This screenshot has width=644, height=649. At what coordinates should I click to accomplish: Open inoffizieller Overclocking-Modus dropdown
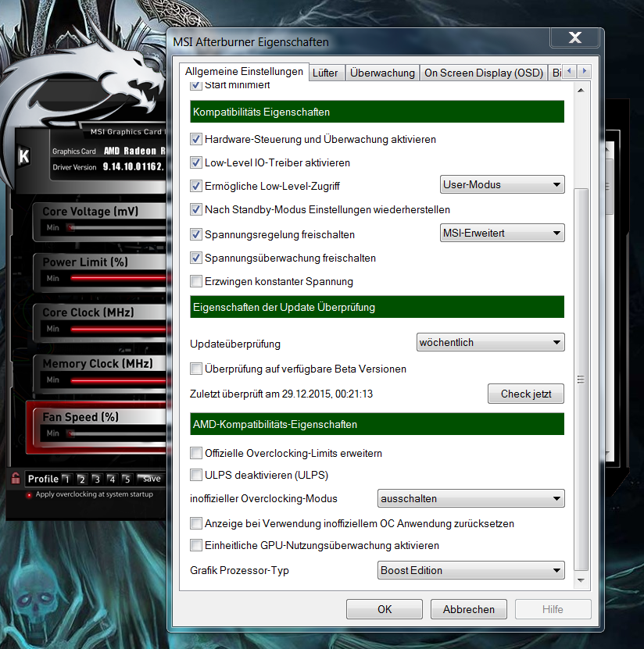pos(471,498)
